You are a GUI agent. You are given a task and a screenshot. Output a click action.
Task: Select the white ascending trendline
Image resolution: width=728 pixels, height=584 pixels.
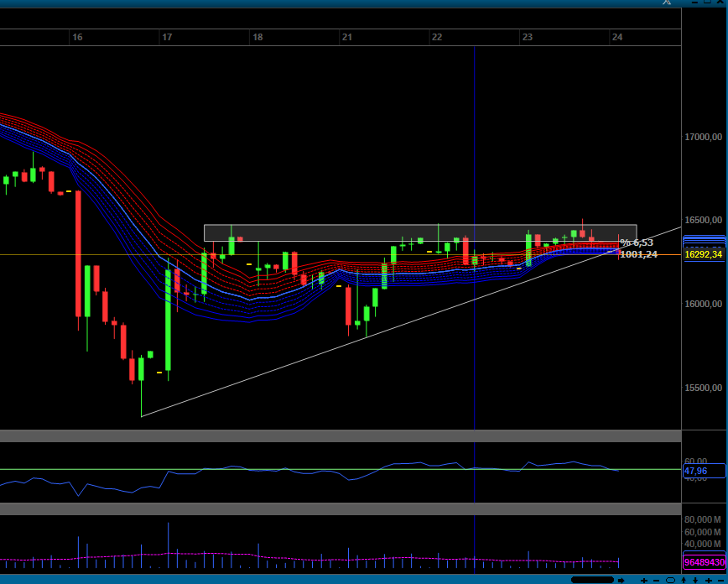point(411,322)
